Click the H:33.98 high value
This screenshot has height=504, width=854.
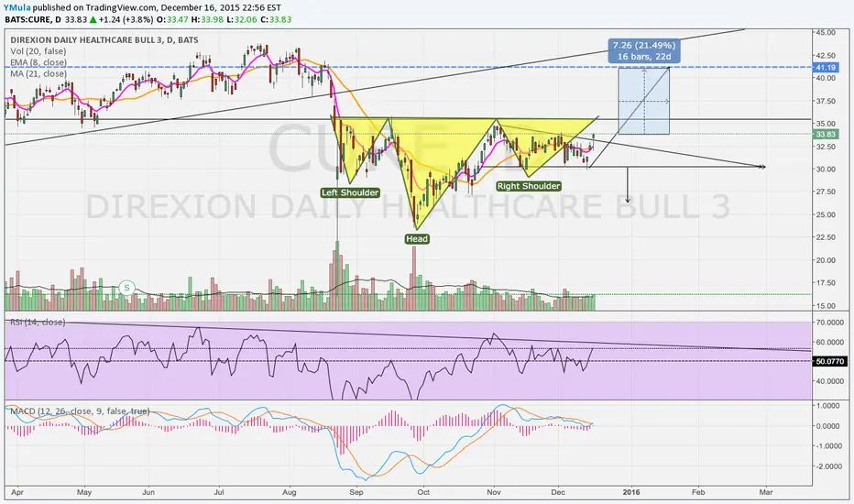[x=206, y=19]
